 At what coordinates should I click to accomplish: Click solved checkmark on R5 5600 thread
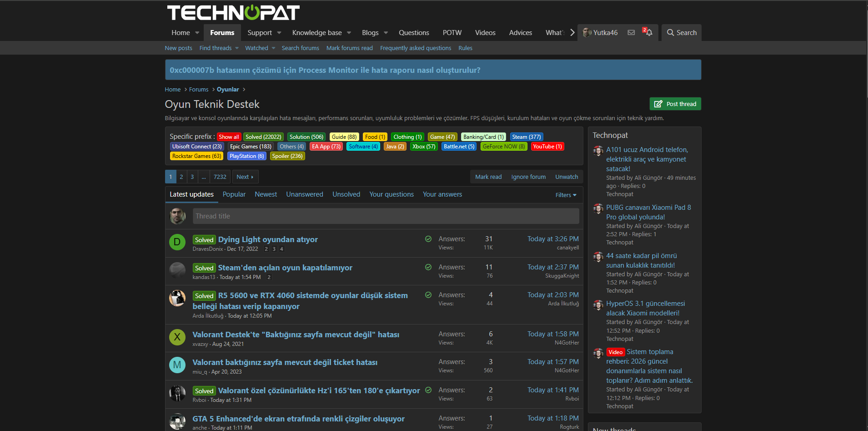(x=428, y=295)
